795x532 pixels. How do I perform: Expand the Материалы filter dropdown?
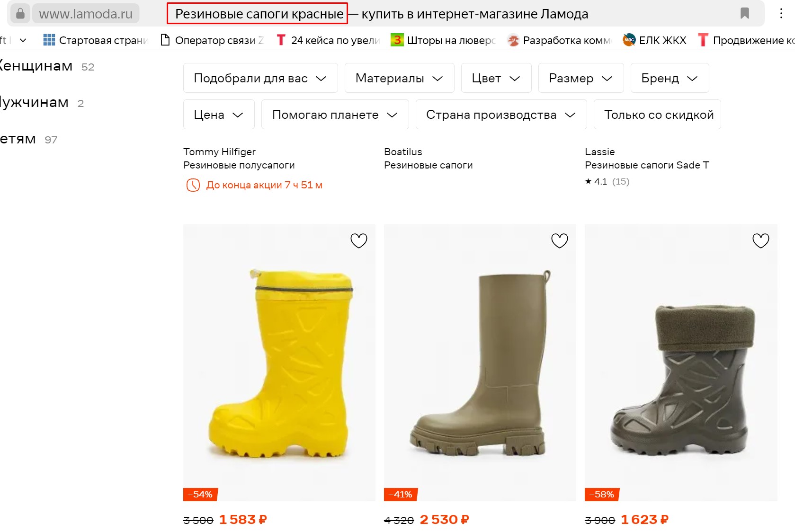coord(399,78)
